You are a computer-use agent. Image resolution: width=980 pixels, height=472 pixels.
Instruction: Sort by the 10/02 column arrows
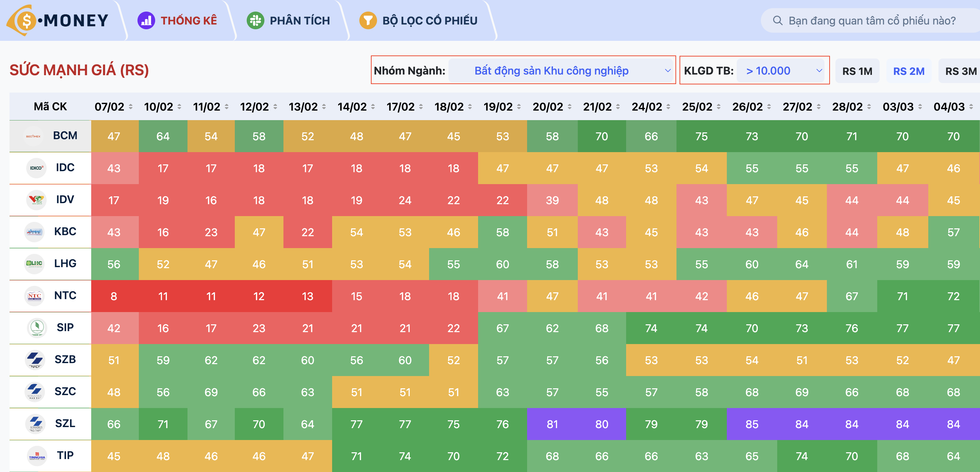(x=179, y=107)
